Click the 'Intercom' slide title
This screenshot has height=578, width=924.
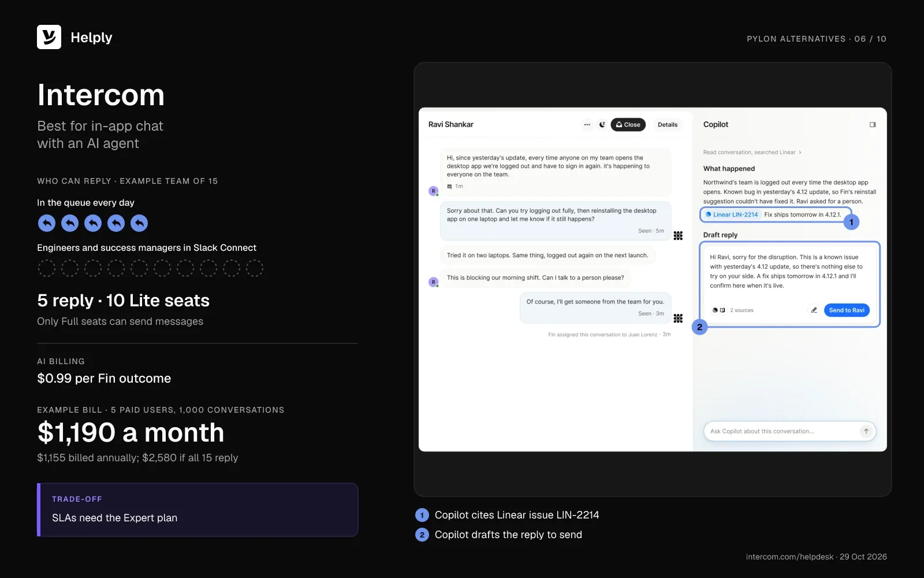click(x=101, y=95)
